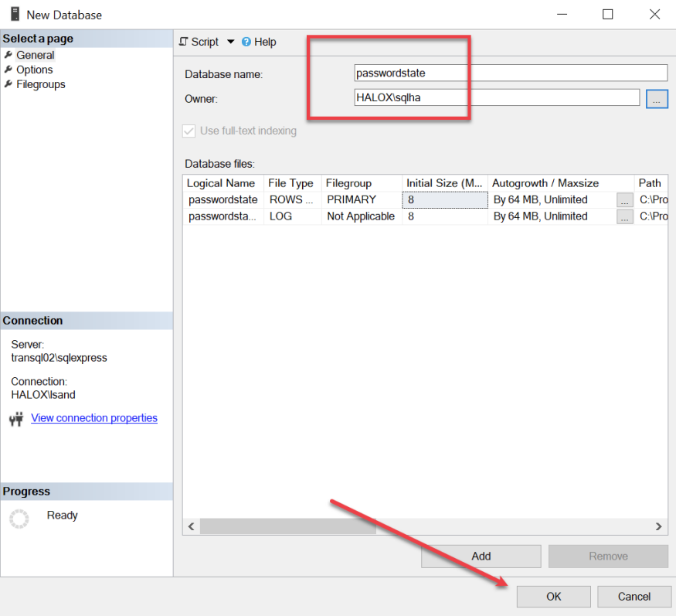Screen dimensions: 676x616
Task: Open autogrowth settings for the LOG file
Action: click(x=625, y=216)
